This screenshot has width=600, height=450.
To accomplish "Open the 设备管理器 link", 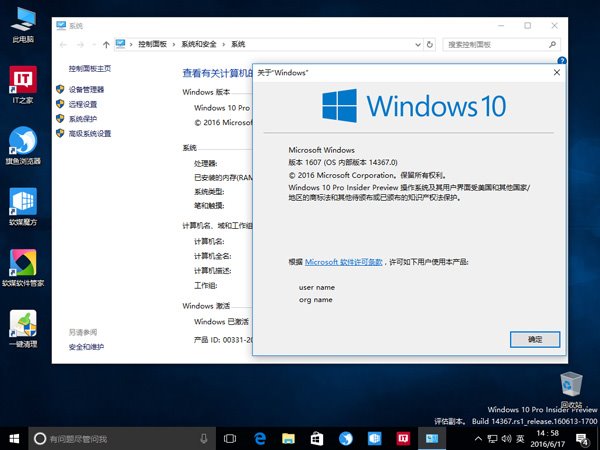I will pos(86,90).
